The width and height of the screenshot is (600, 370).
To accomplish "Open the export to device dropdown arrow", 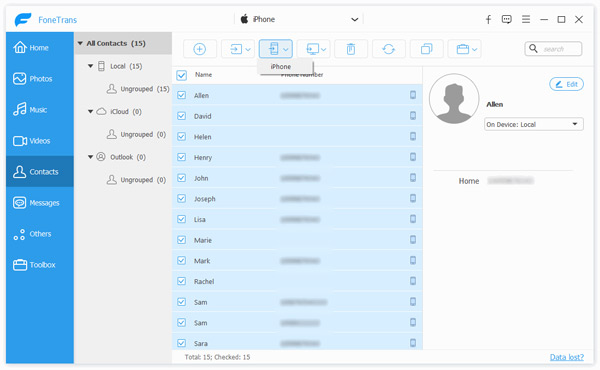I will click(286, 49).
